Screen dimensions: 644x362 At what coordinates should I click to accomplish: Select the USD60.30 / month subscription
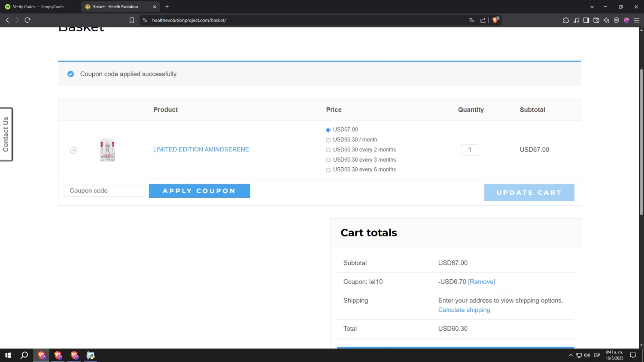point(328,140)
